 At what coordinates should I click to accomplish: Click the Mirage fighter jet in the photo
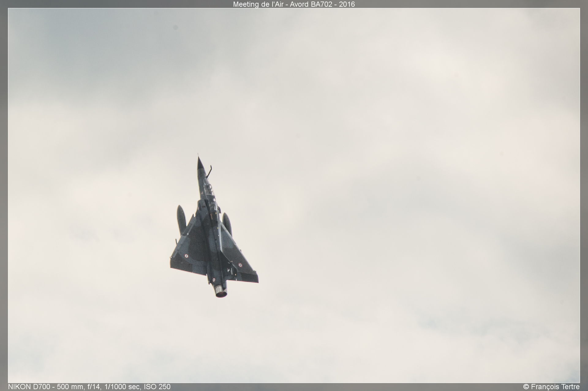coord(214,226)
